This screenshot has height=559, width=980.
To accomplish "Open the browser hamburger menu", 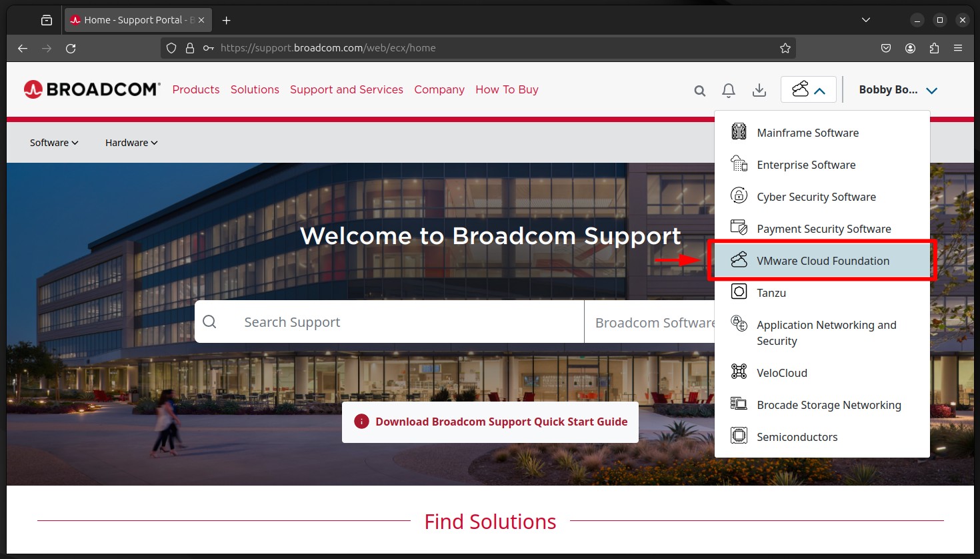I will [x=958, y=48].
